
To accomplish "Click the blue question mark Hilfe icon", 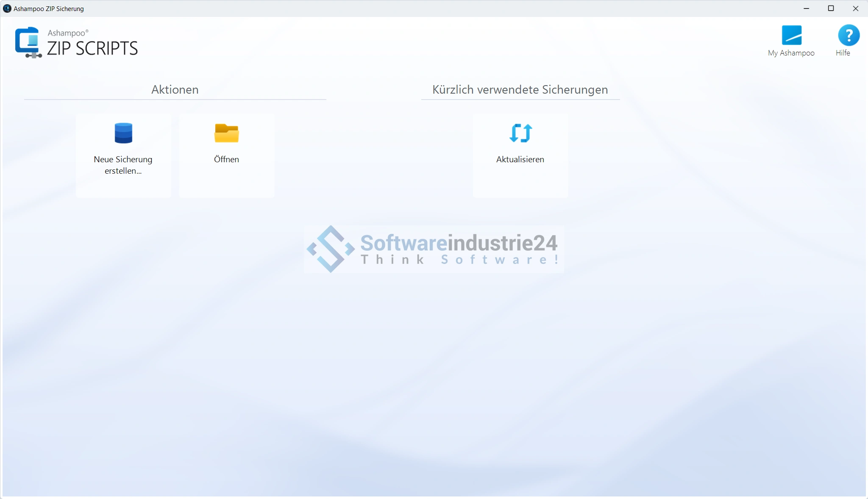I will point(849,35).
